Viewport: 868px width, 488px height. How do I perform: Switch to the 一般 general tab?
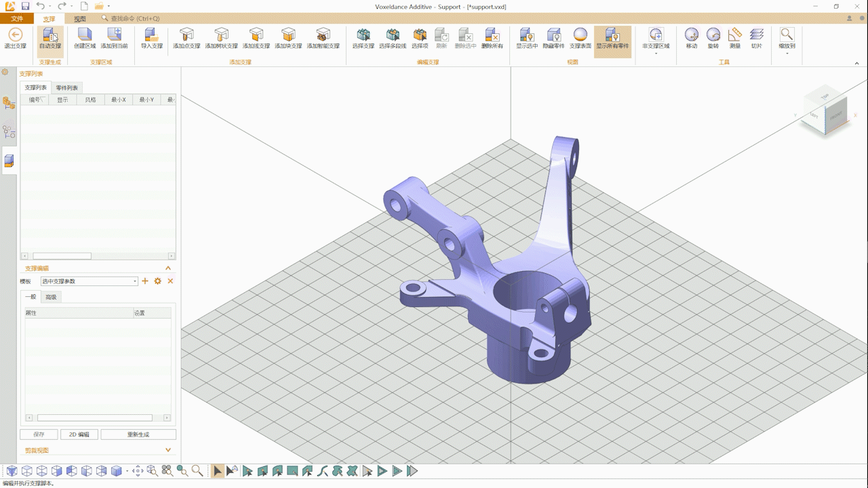click(x=31, y=297)
